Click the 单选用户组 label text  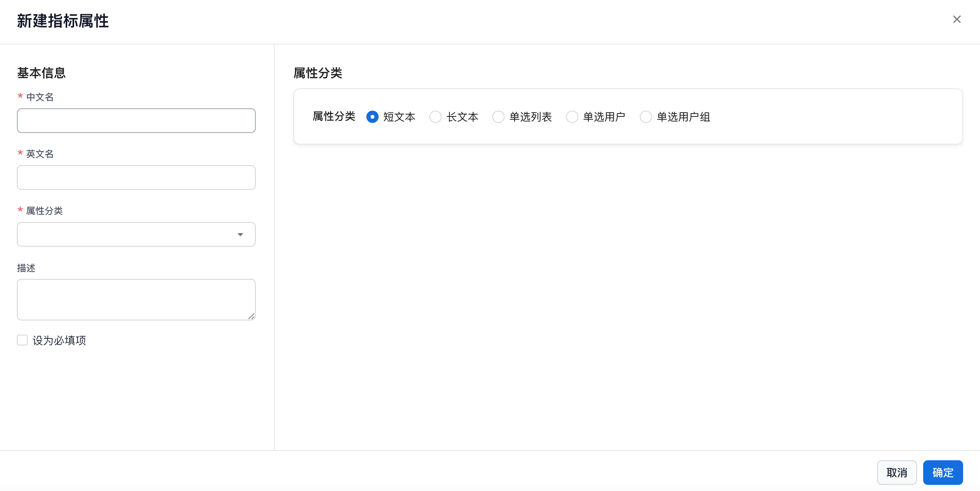pyautogui.click(x=683, y=117)
